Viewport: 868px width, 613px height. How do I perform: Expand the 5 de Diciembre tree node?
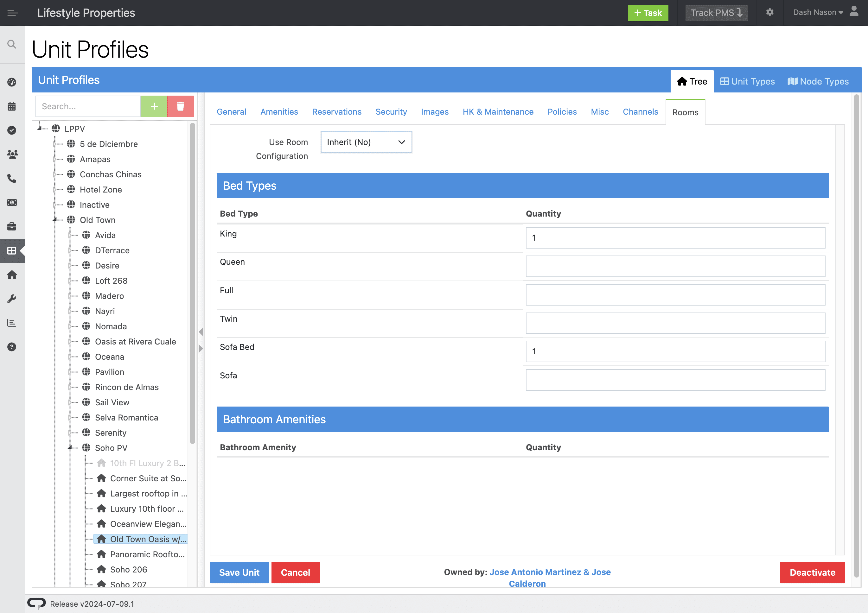55,144
